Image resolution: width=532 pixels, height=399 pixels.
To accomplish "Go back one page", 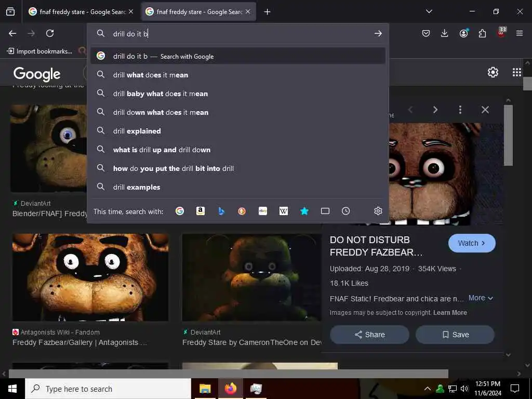I will tap(12, 33).
